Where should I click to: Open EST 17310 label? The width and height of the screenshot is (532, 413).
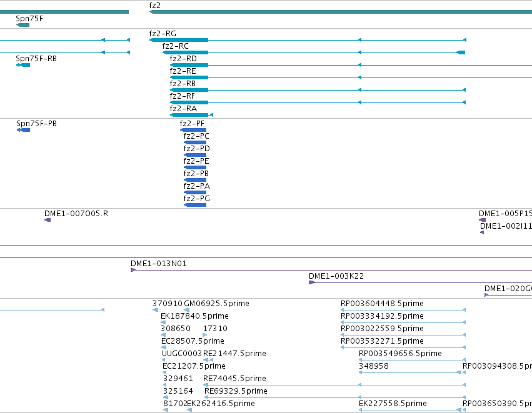point(215,329)
